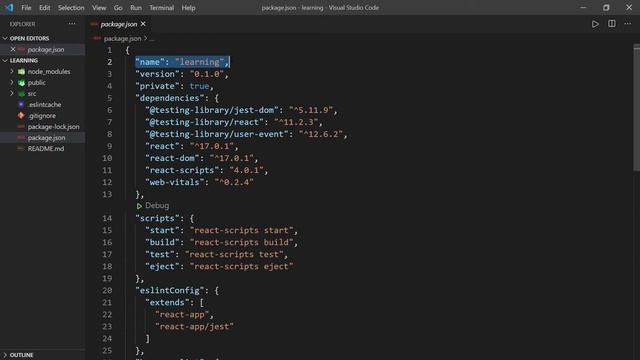Screen dimensions: 640x360
Task: Click the "^17.0.1" react version value
Action: [x=211, y=146]
